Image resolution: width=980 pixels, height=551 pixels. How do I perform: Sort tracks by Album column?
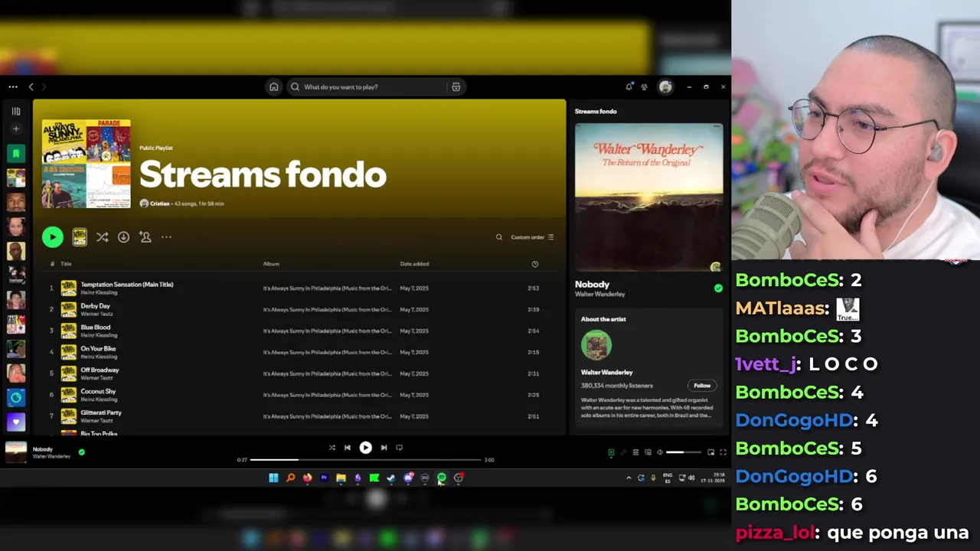[271, 264]
